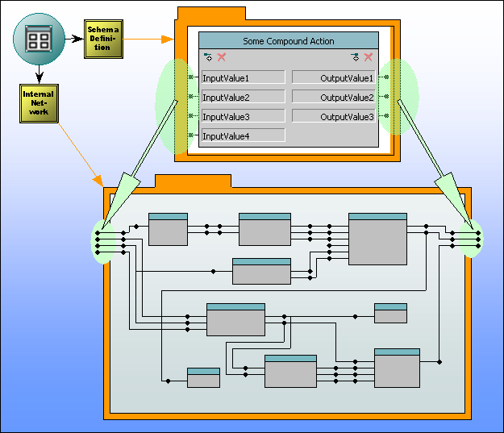Click the OutputValue1 connector port
This screenshot has width=504, height=433.
[385, 77]
